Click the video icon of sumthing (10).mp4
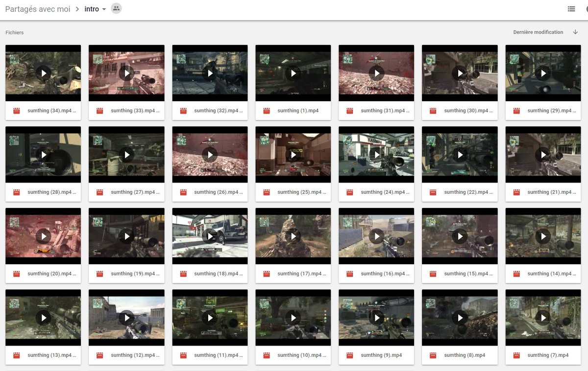The height and width of the screenshot is (371, 588). [267, 355]
